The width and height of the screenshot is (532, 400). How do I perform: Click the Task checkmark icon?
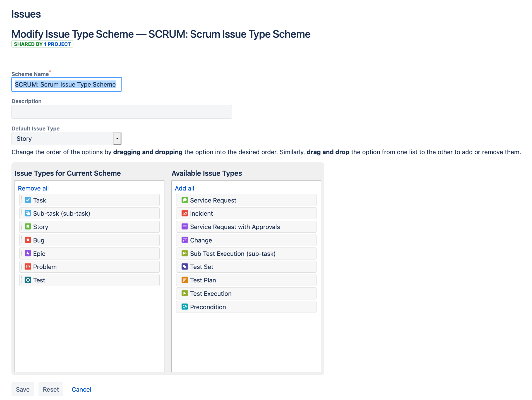28,200
